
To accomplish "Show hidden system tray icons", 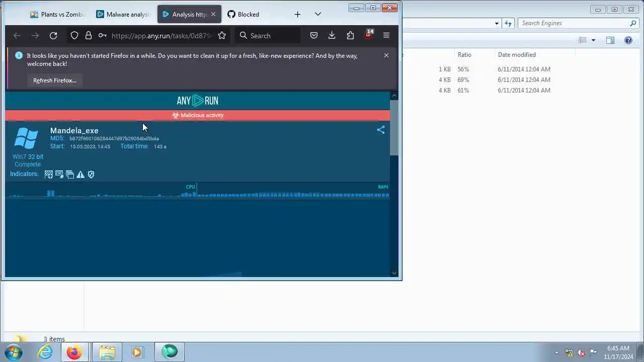I will [x=556, y=352].
